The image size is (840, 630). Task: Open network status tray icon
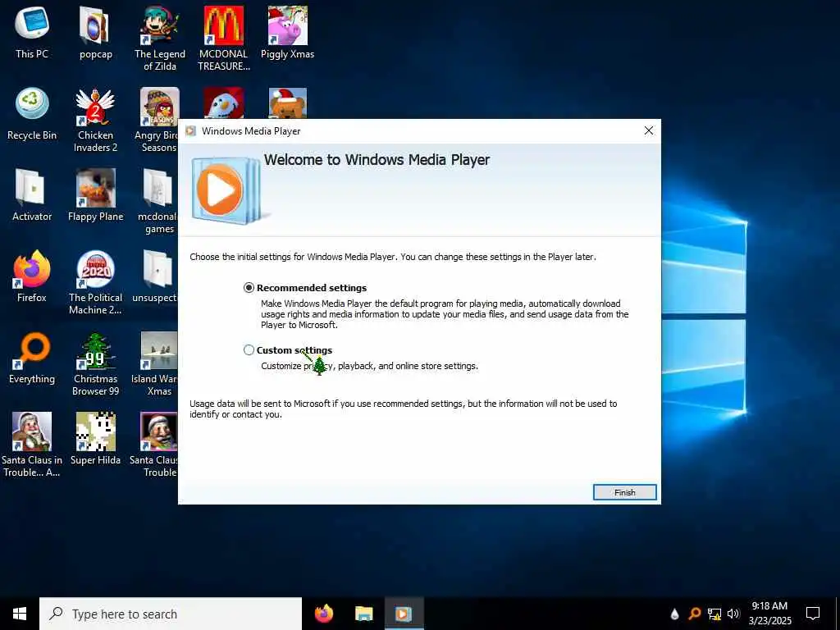click(x=714, y=614)
